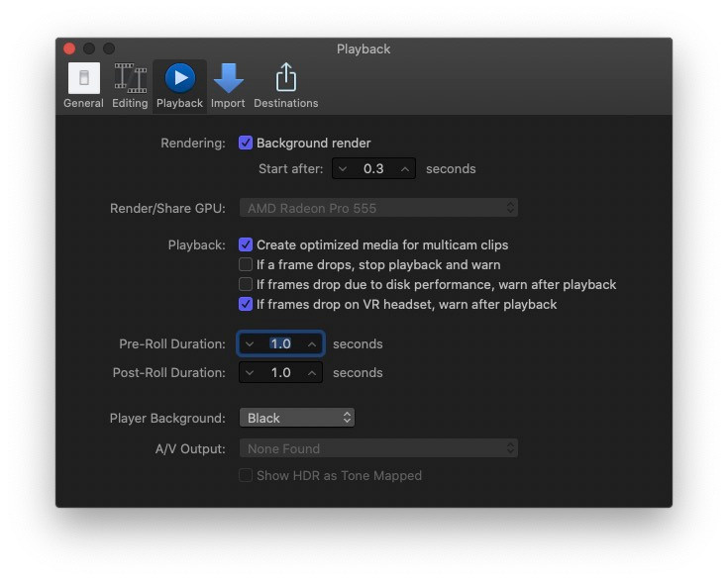Screen dimensions: 728x581
Task: Increase the Post-Roll Duration value
Action: click(312, 372)
